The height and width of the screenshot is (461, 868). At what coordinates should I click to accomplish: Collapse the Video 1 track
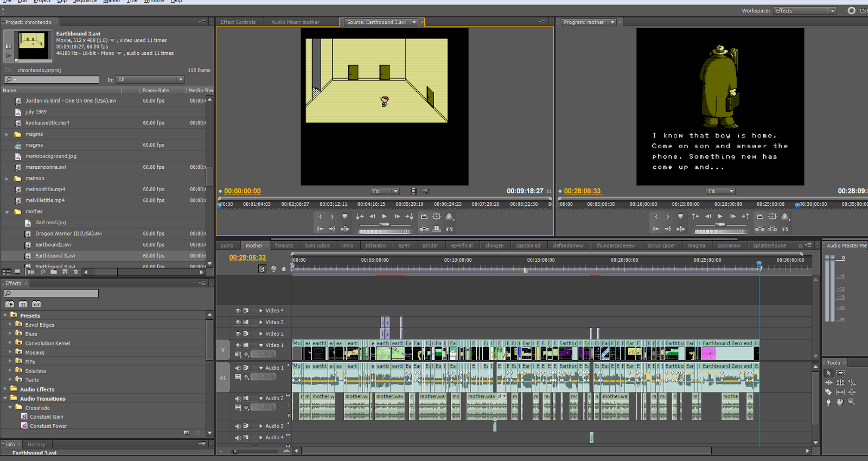click(x=261, y=345)
